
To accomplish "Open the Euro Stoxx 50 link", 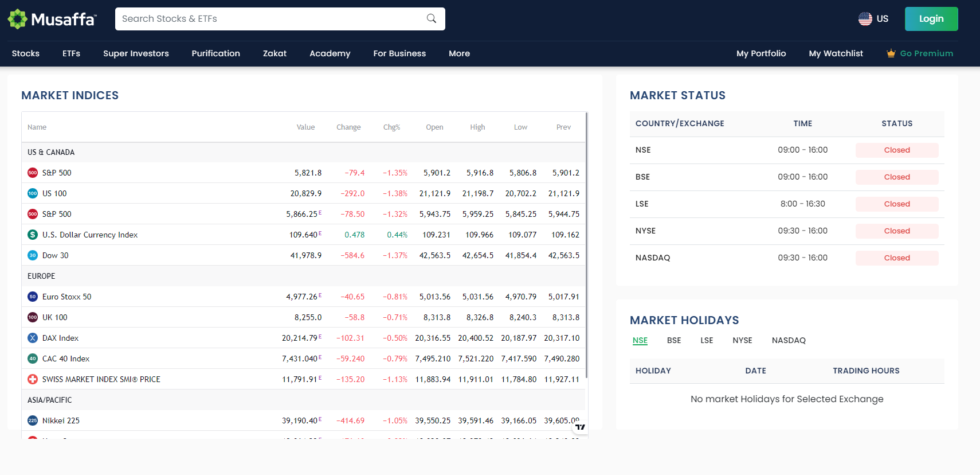I will (x=66, y=297).
